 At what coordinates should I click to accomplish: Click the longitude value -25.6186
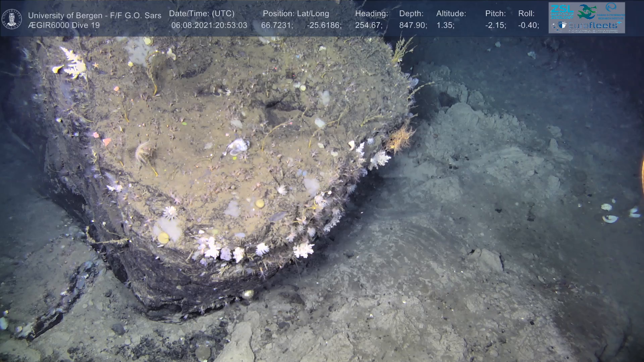pos(324,25)
